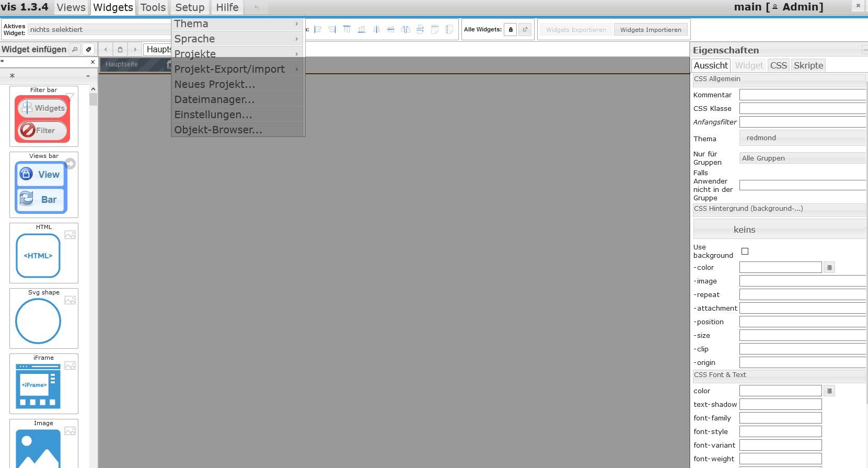
Task: Click the distribute vertically icon
Action: coord(420,30)
